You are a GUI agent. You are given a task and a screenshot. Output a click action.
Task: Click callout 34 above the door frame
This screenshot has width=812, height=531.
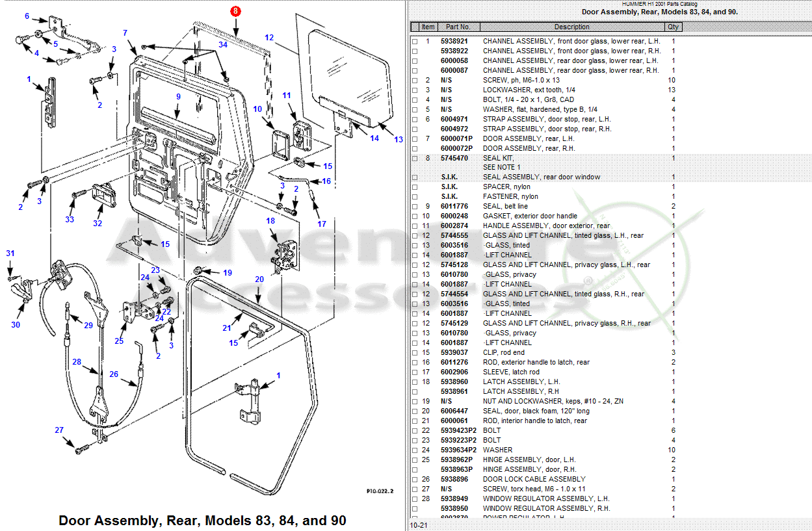tap(223, 44)
